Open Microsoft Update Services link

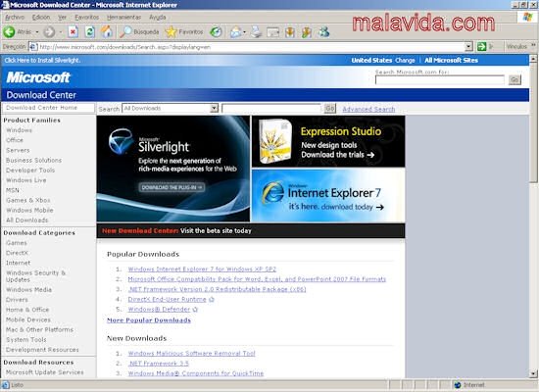tap(45, 372)
